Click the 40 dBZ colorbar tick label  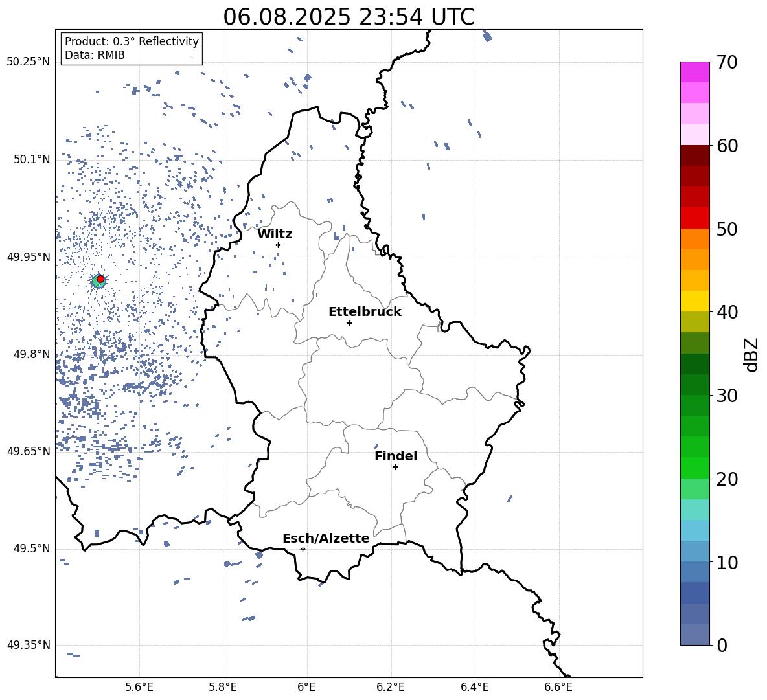[x=727, y=312]
